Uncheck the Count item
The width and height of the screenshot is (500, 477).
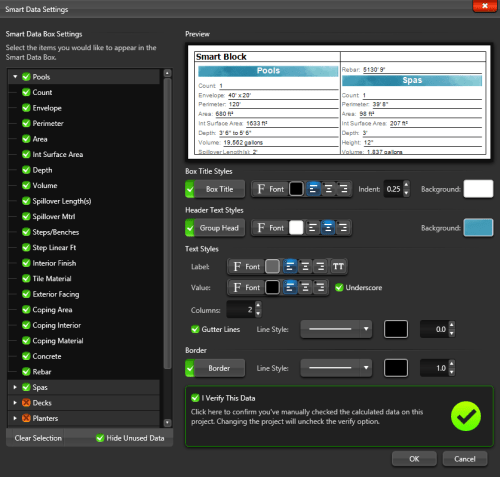26,92
